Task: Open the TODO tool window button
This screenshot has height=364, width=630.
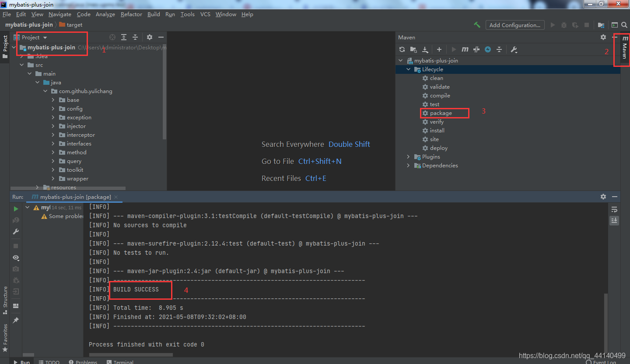Action: [x=49, y=362]
